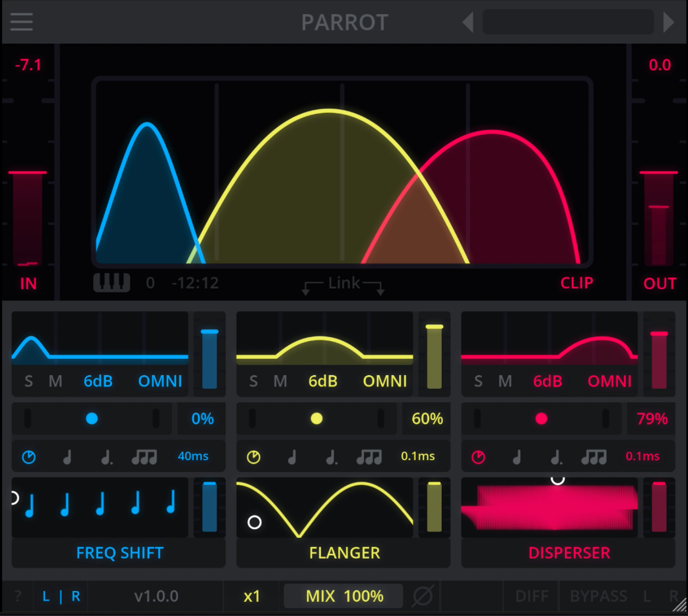Change red band OMNI mode
The width and height of the screenshot is (688, 616).
pos(609,381)
